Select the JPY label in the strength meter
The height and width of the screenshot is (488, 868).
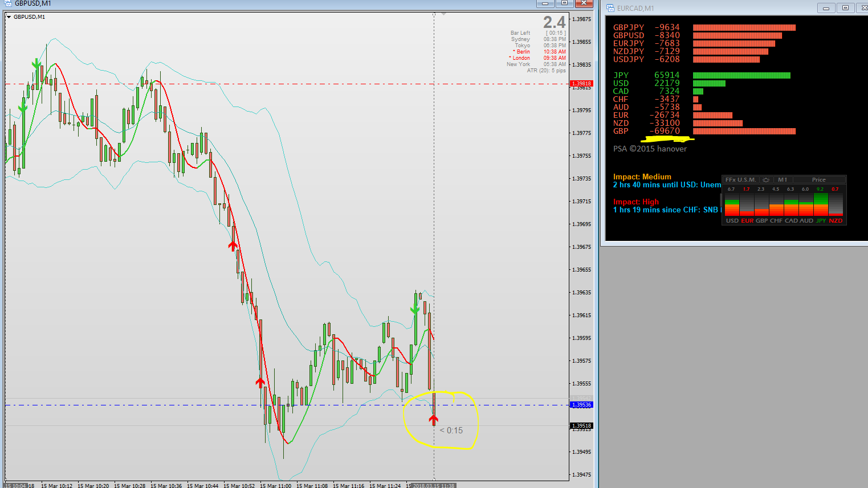[x=821, y=221]
